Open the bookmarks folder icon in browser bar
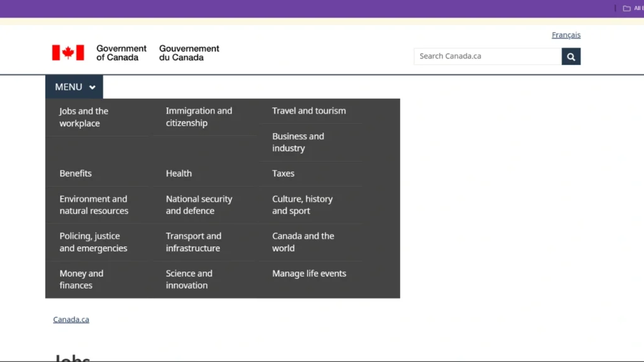The height and width of the screenshot is (362, 644). click(626, 9)
